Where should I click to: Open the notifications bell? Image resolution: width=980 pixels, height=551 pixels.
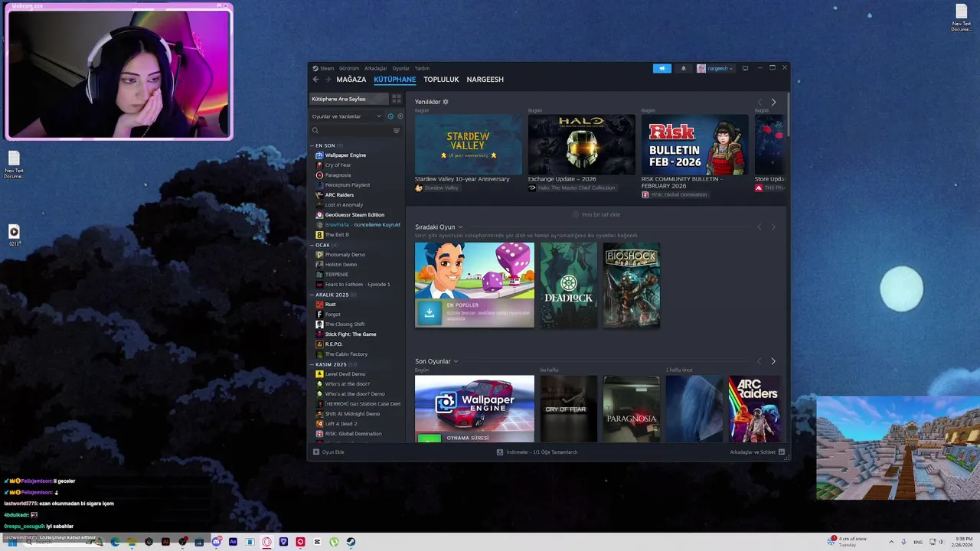(x=684, y=68)
